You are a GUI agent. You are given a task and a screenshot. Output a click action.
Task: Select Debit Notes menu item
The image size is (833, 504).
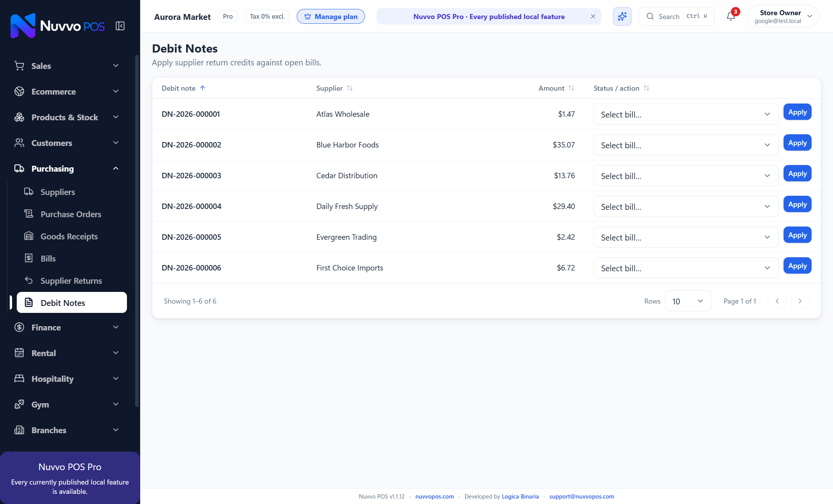(x=72, y=302)
